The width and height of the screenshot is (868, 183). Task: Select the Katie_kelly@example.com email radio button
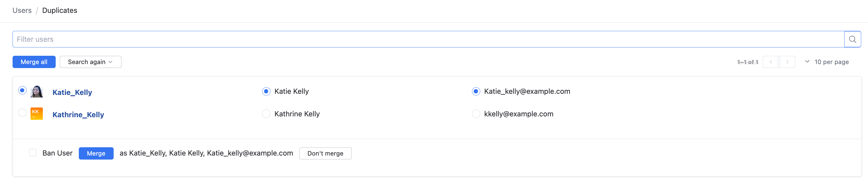476,91
